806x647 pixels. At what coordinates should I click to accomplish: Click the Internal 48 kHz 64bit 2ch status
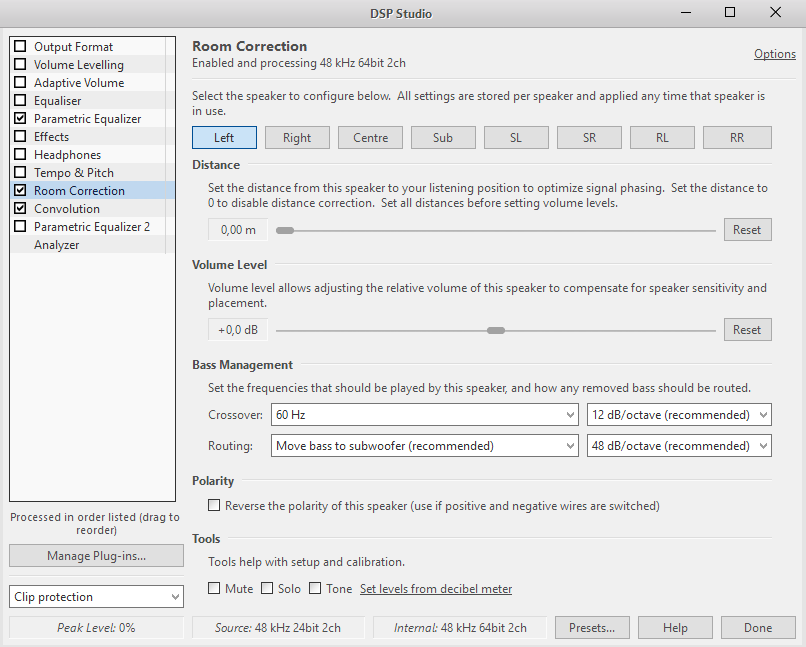460,627
